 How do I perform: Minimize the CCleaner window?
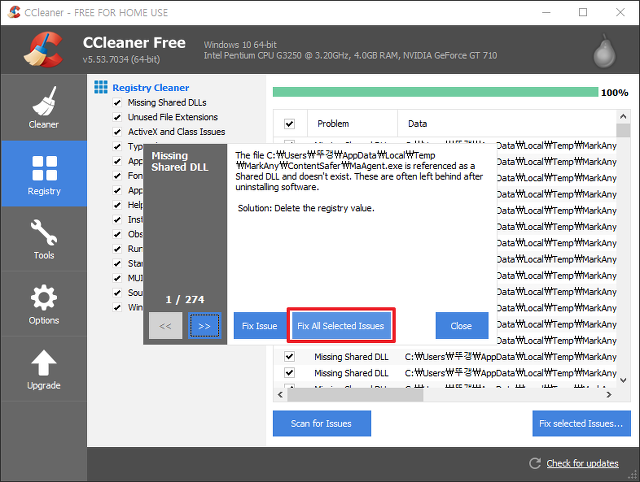(546, 12)
